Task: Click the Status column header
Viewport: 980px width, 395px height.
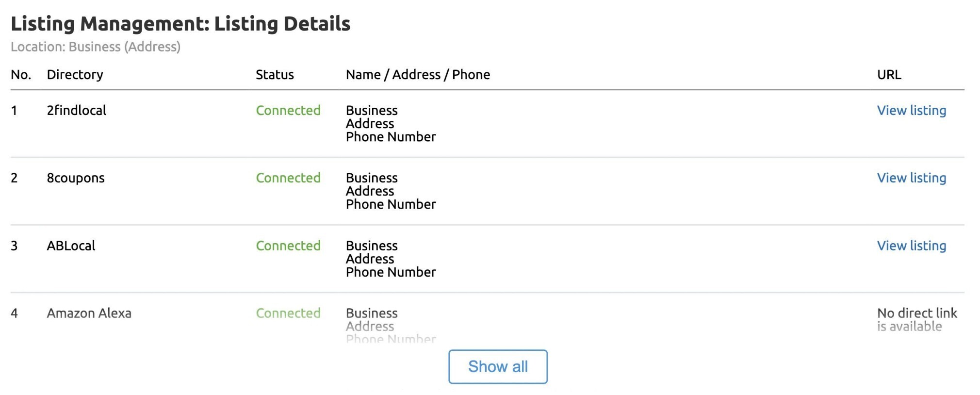Action: pyautogui.click(x=275, y=75)
